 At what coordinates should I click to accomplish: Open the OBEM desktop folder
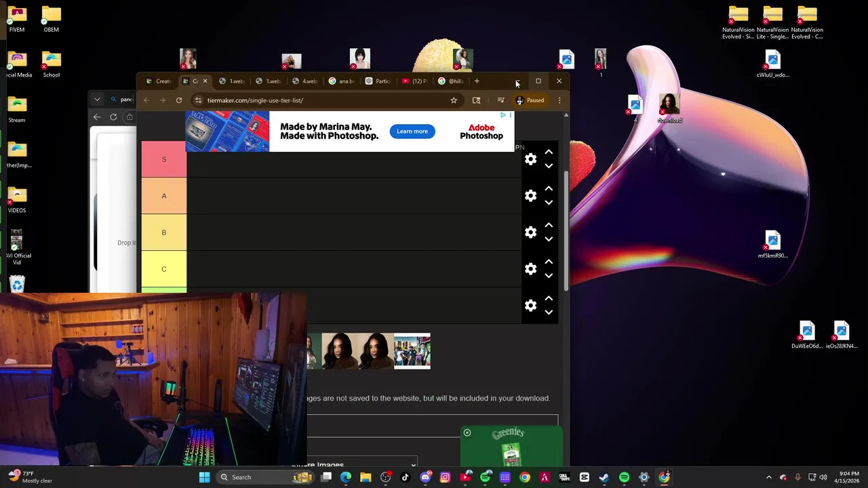click(51, 20)
